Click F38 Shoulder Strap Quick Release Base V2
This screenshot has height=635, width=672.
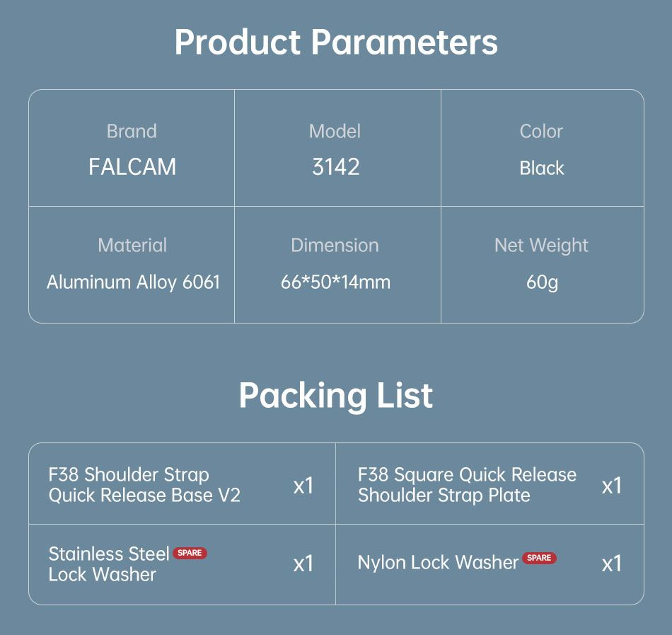pos(144,485)
